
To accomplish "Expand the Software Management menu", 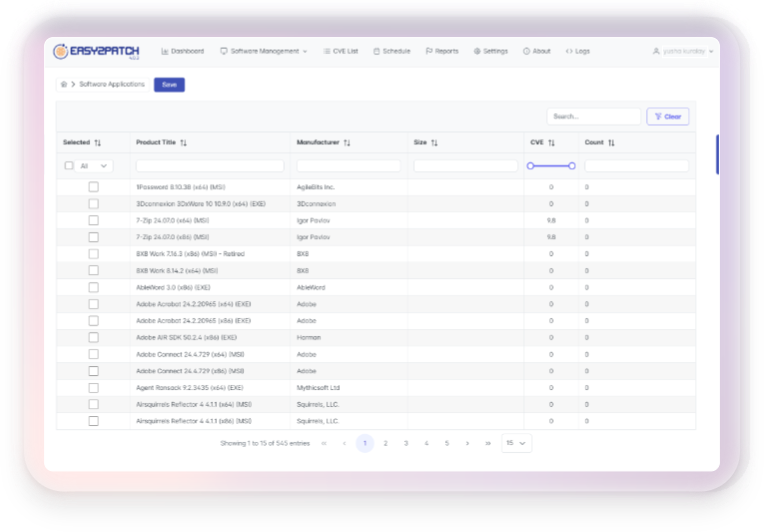I will 264,51.
